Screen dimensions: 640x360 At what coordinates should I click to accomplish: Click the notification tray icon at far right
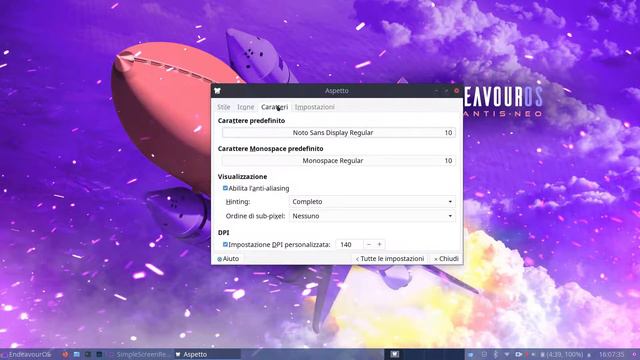[634, 354]
